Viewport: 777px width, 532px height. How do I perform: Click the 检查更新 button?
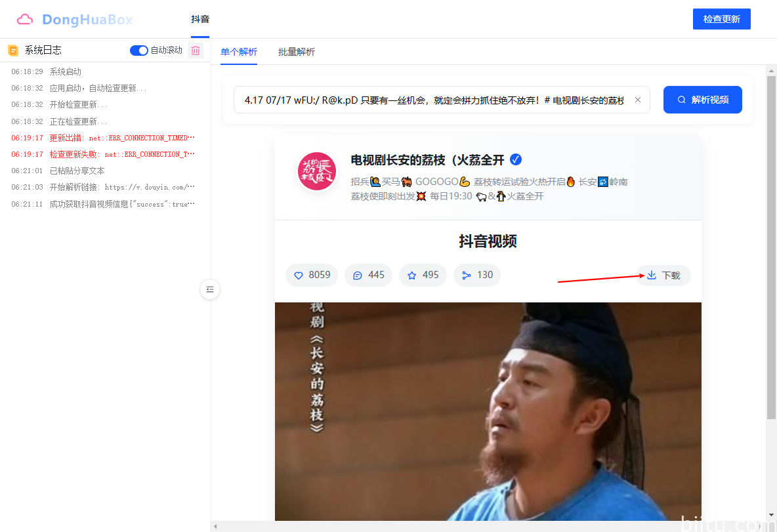[721, 19]
